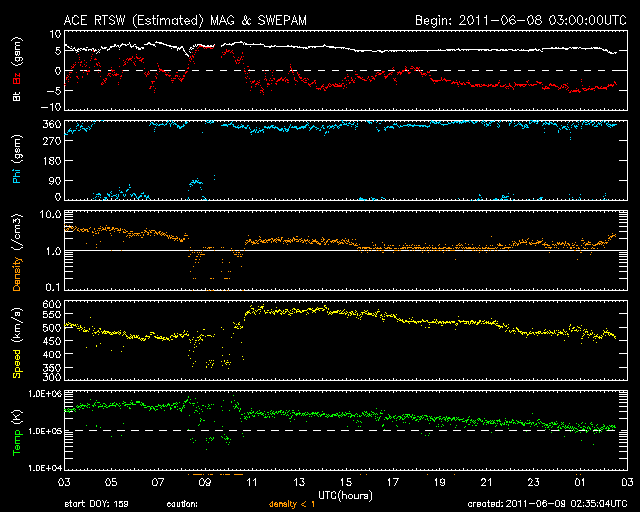Click the green Temp (K) axis label

[17, 430]
